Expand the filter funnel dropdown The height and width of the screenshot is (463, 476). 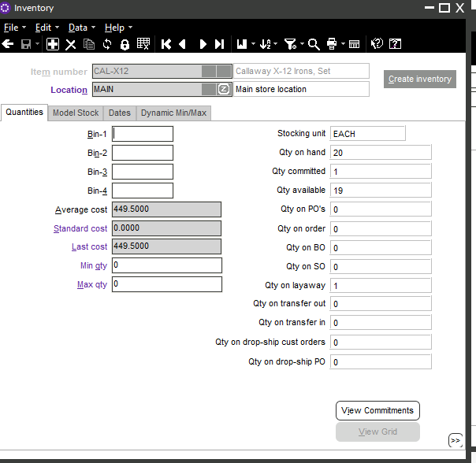302,45
